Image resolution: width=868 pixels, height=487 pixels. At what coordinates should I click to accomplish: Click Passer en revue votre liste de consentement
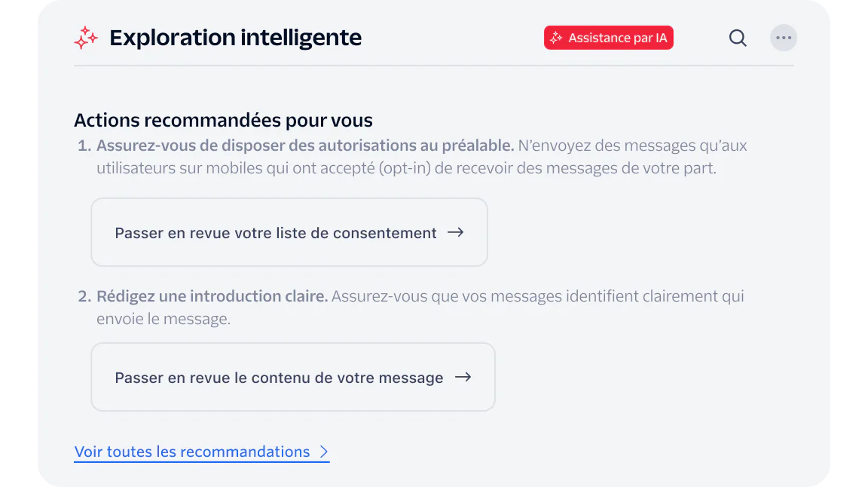[x=289, y=232]
